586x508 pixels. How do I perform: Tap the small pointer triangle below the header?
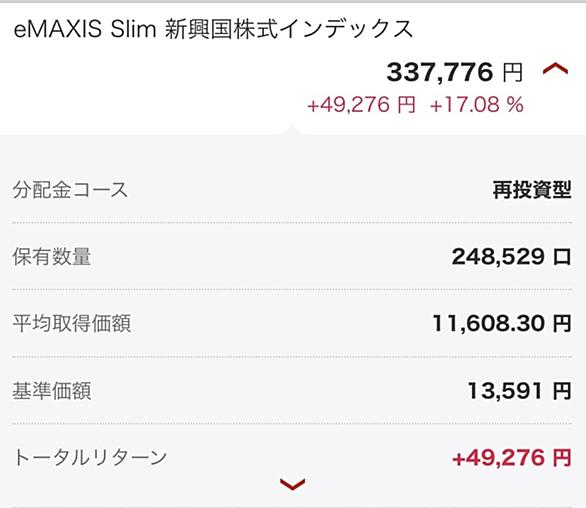point(293,130)
